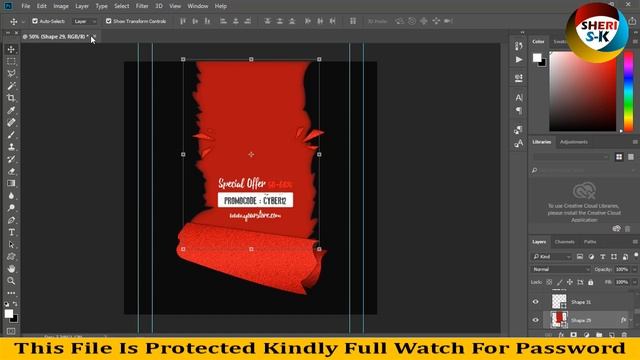
Task: Click Align left edges button in options bar
Action: (223, 21)
